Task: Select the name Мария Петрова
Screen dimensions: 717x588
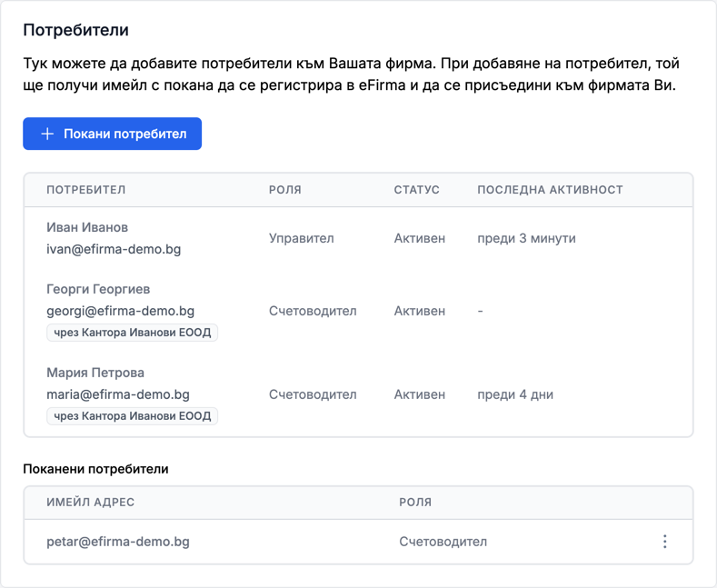Action: (95, 373)
